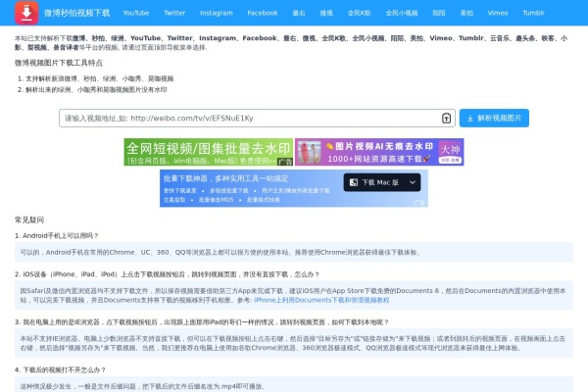Open the Instagram nav item
Image resolution: width=588 pixels, height=392 pixels.
(x=216, y=13)
